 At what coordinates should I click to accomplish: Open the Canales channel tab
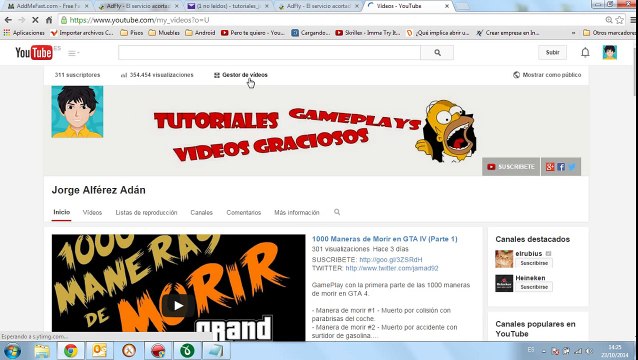[201, 212]
